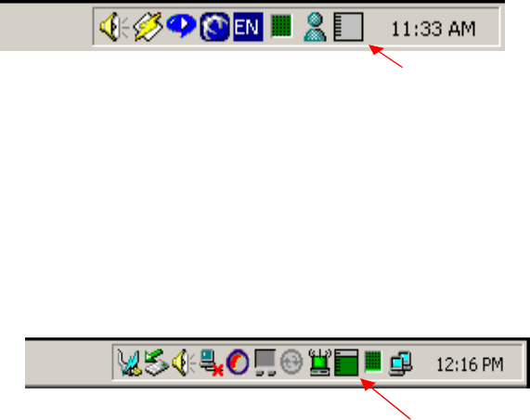This screenshot has height=420, width=530.
Task: Click the blue globe clock tray icon
Action: click(214, 27)
